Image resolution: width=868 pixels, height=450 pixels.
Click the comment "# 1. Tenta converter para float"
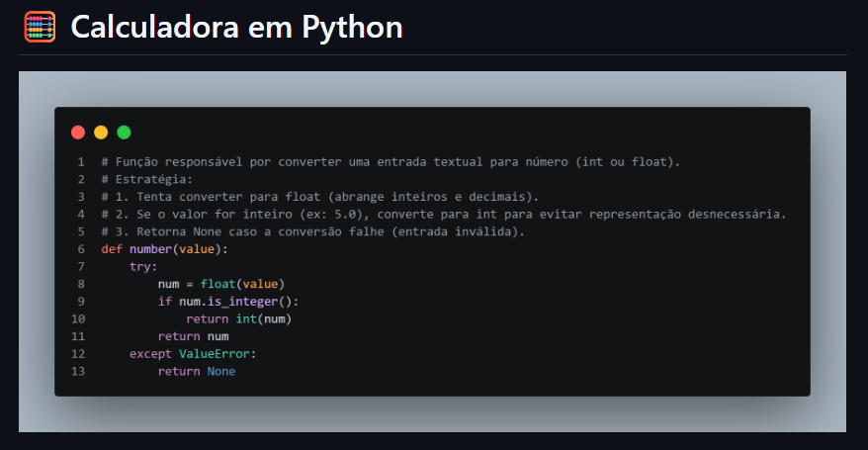click(x=319, y=197)
